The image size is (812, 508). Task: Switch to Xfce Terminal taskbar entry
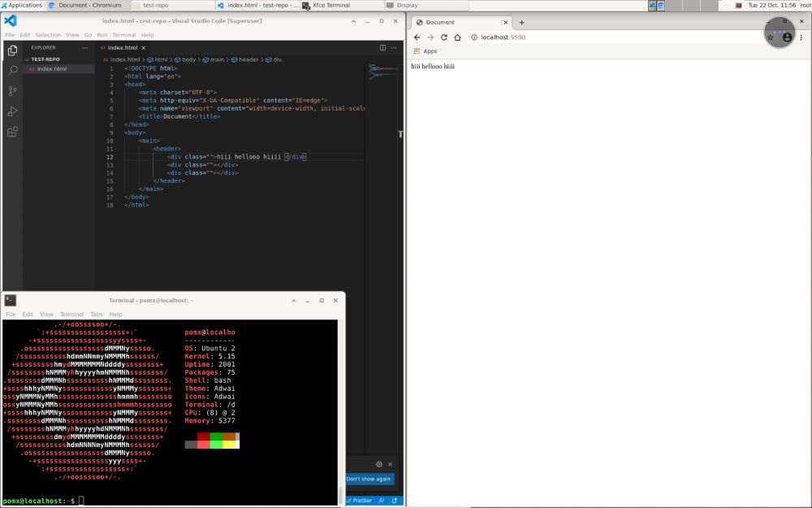[342, 5]
